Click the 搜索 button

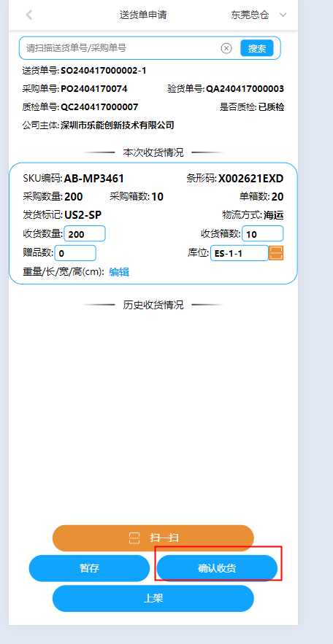point(257,48)
